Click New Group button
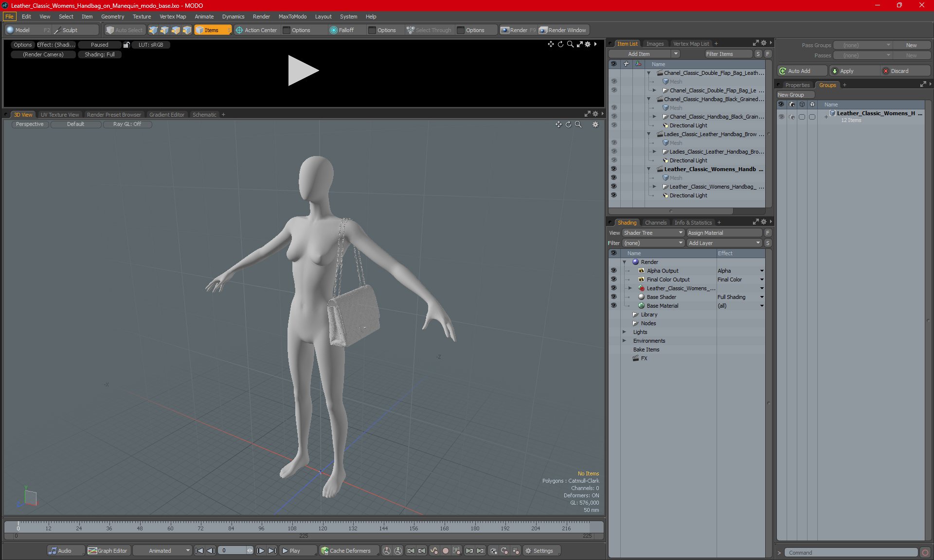The image size is (934, 560). pos(796,95)
